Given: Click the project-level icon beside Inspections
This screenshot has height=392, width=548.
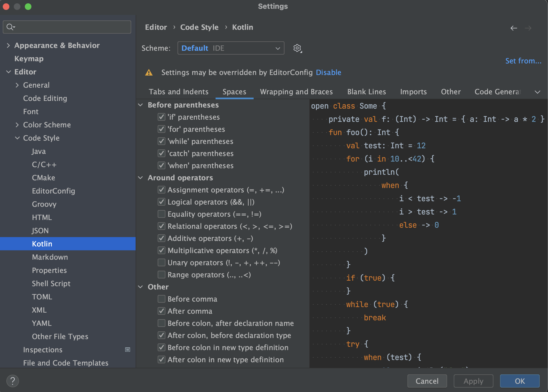Looking at the screenshot, I should pyautogui.click(x=127, y=350).
